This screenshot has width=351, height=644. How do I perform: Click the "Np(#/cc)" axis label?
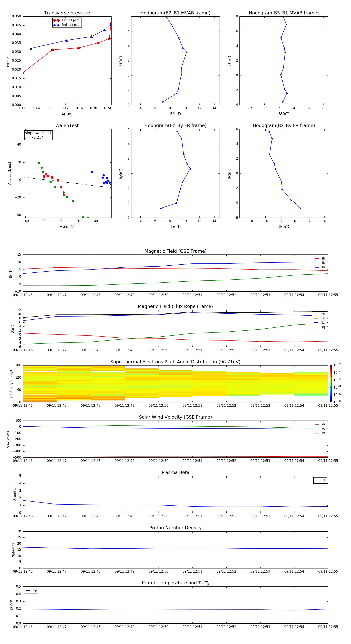coord(13,550)
